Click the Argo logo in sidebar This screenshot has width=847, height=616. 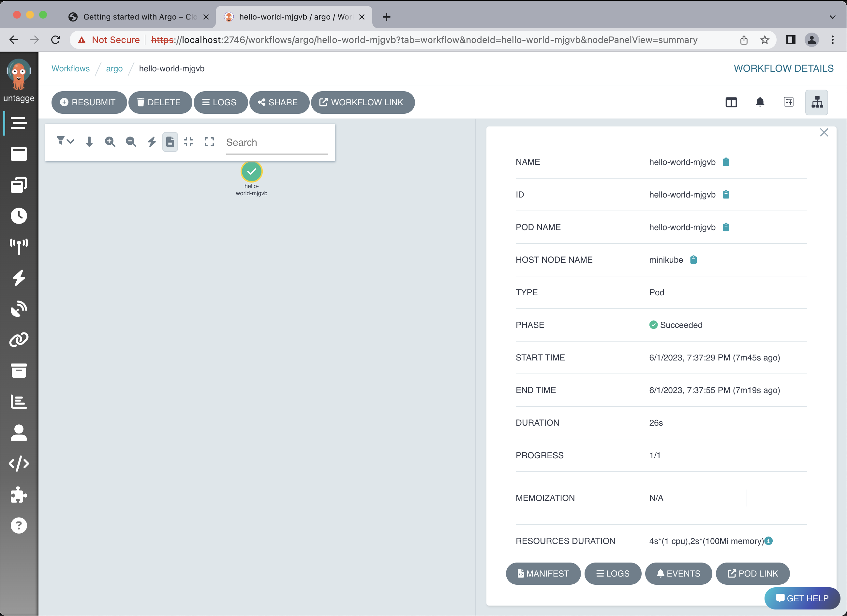19,75
